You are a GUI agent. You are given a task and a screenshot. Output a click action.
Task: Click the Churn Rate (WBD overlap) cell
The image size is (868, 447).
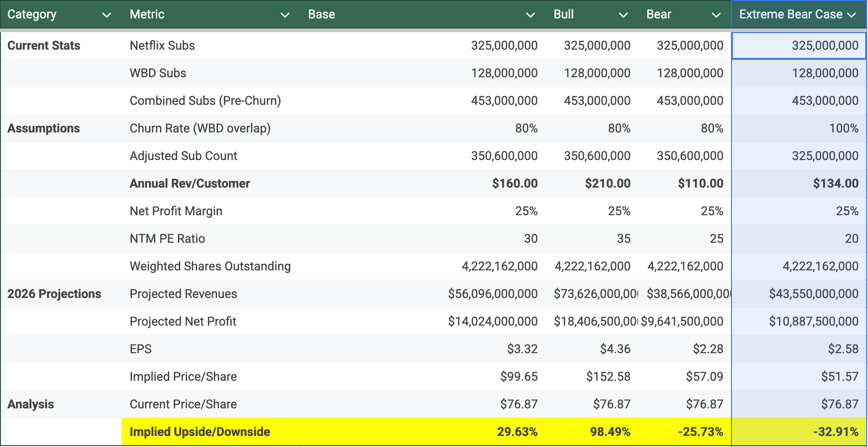(x=211, y=128)
